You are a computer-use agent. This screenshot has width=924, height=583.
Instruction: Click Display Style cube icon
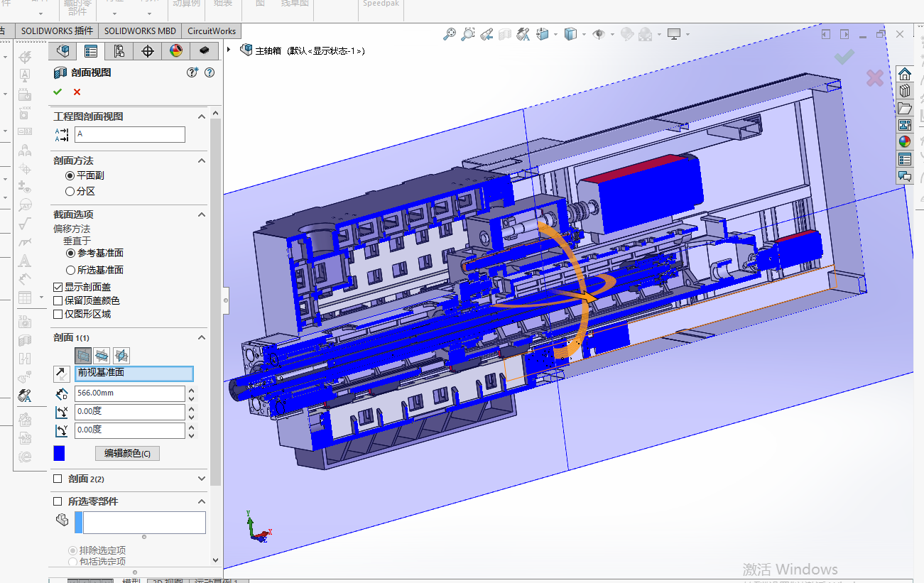pyautogui.click(x=570, y=33)
